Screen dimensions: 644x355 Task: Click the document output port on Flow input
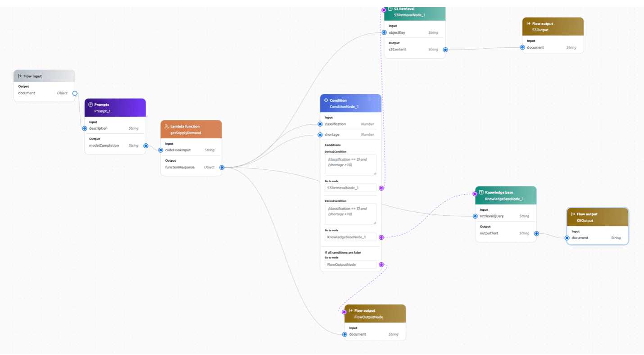click(75, 93)
